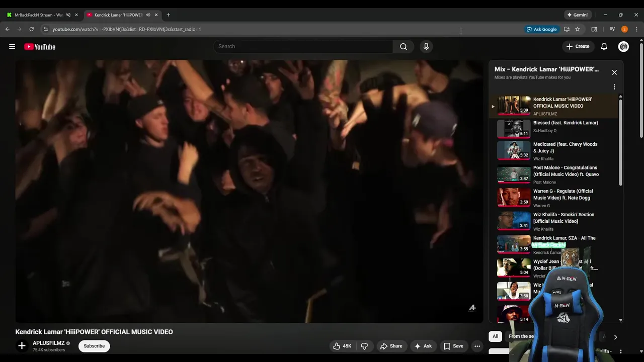The height and width of the screenshot is (362, 644).
Task: Open more actions ellipsis under the video
Action: coord(477,346)
